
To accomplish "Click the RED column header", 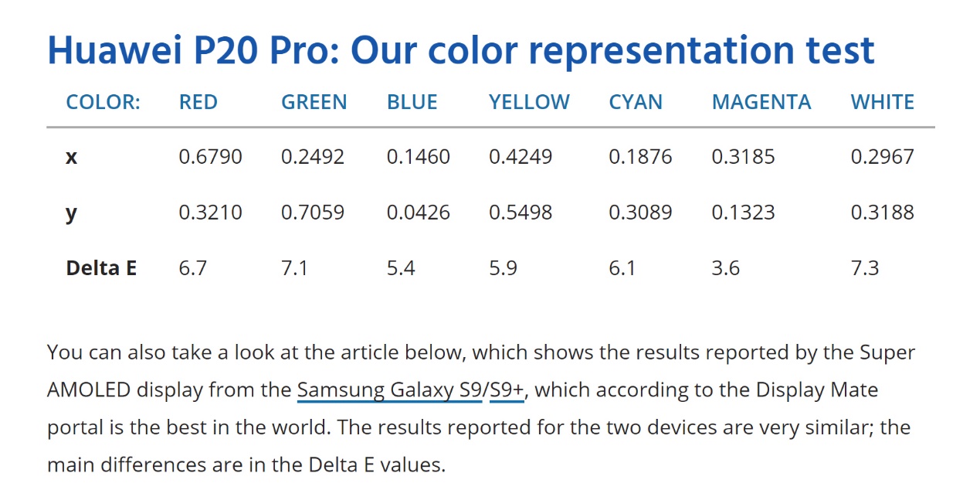I will tap(198, 102).
